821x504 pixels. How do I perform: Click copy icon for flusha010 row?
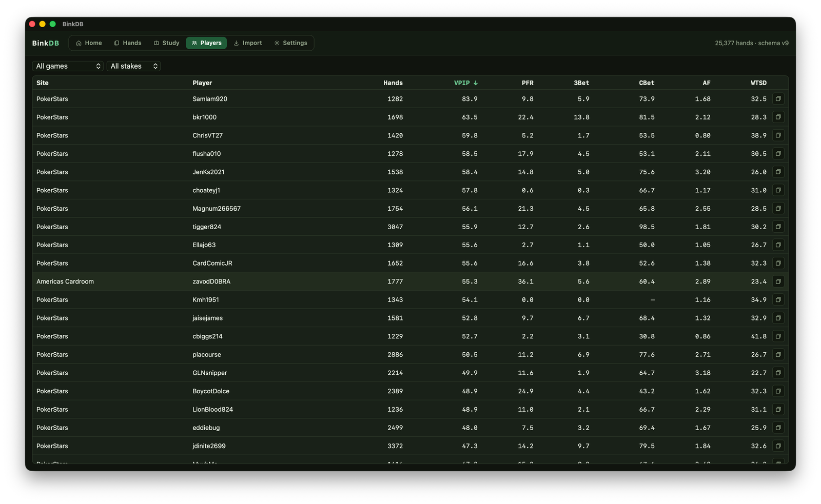tap(778, 154)
